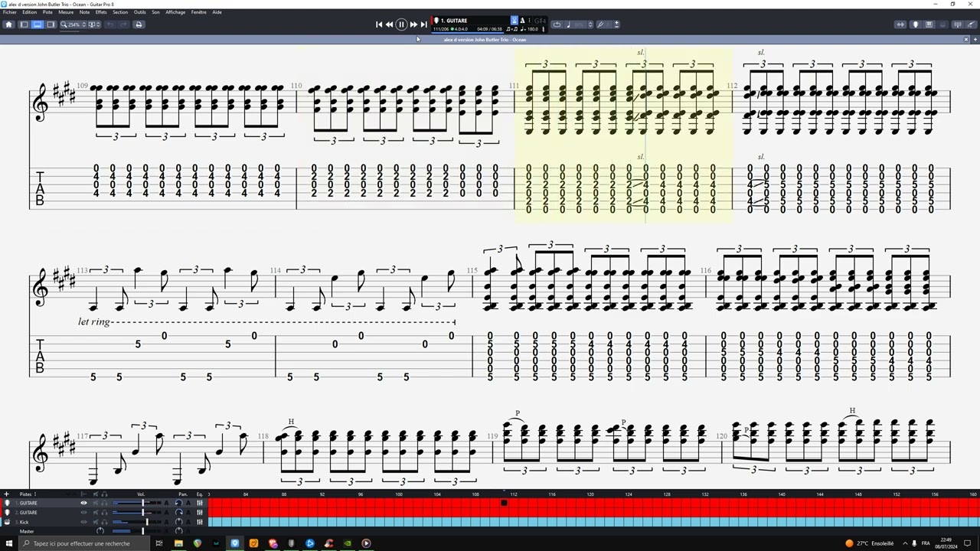This screenshot has height=551, width=980.
Task: Click pan knob of track 1. GUITARE
Action: 179,503
